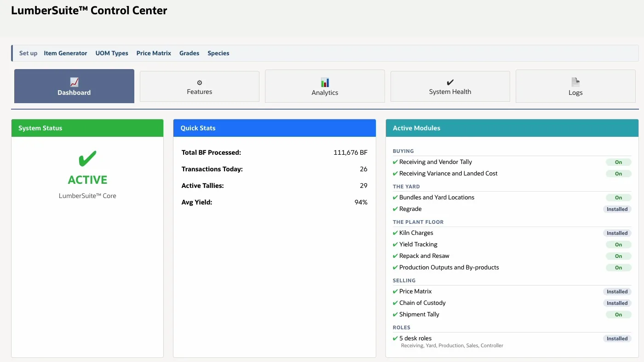Click the checkmark beside Production Outputs and By-products

[395, 268]
